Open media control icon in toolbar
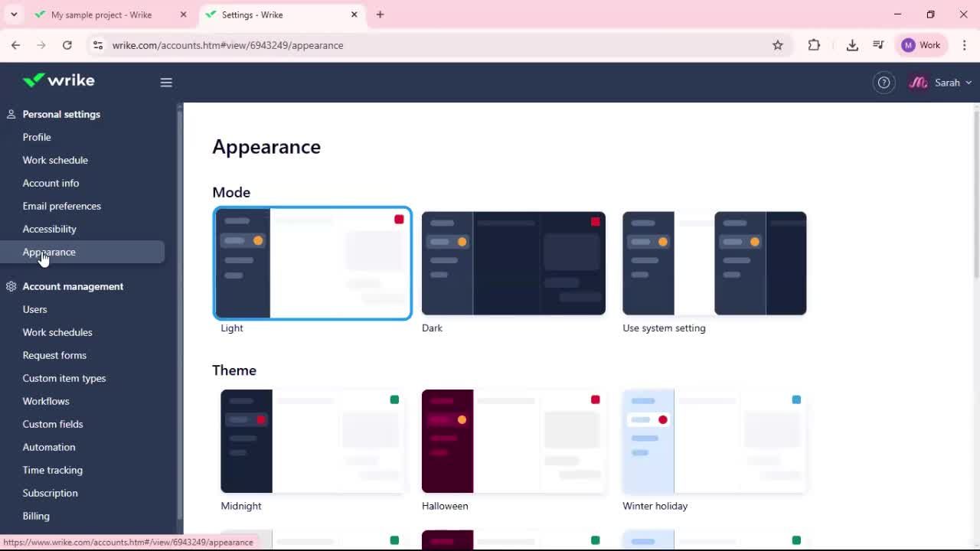Image resolution: width=980 pixels, height=551 pixels. (x=878, y=45)
